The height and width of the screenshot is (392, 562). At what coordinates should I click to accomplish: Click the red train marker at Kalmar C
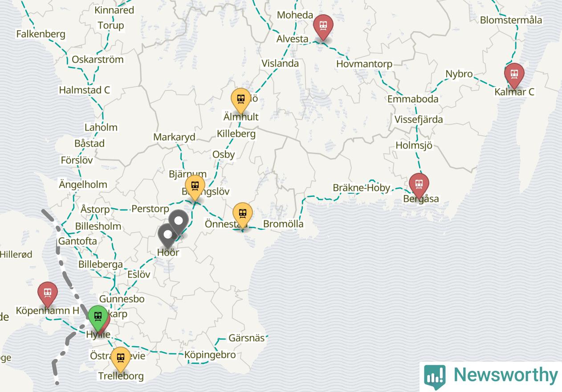pos(514,75)
